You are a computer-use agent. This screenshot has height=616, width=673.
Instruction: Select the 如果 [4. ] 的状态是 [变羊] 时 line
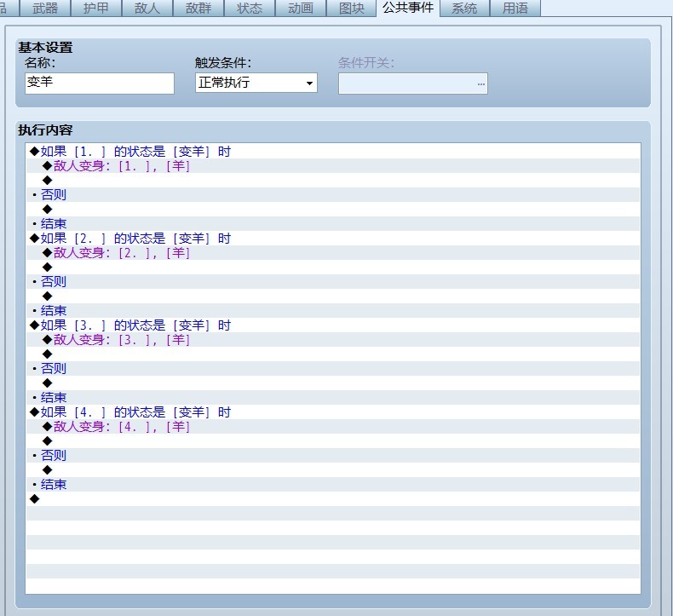[333, 412]
